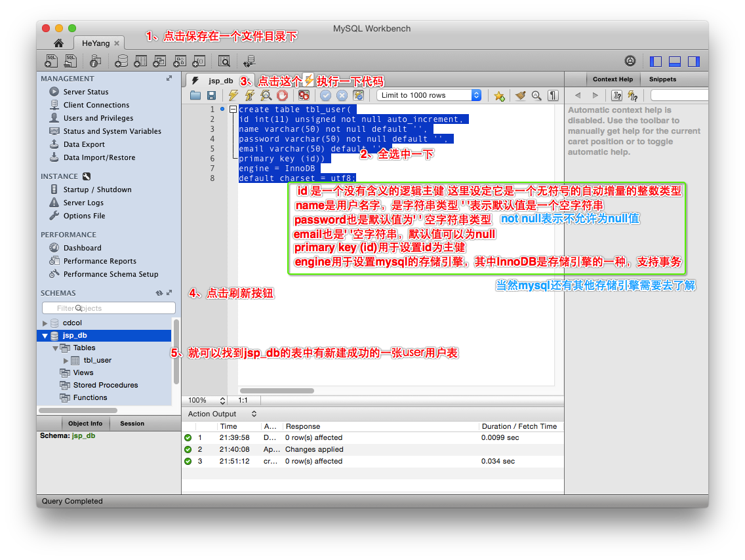Save snippet with the star icon

(499, 96)
